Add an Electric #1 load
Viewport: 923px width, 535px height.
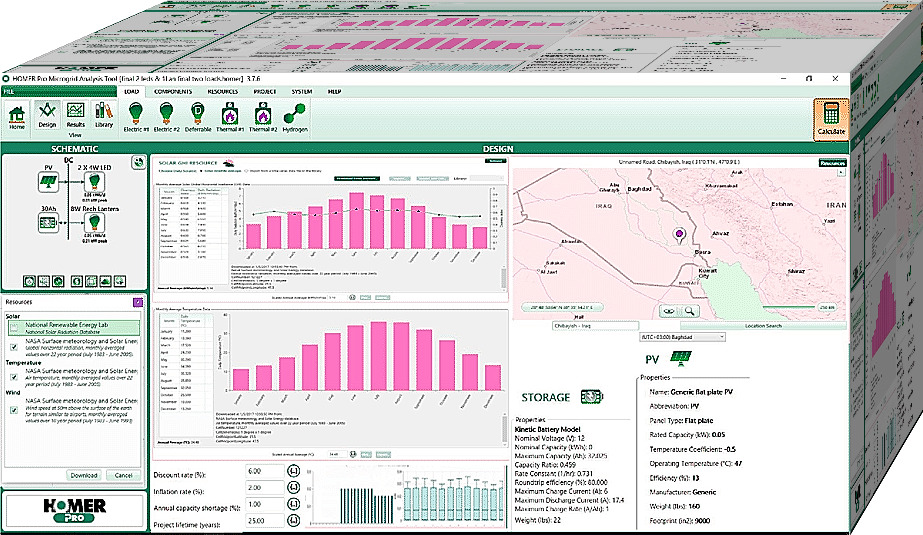click(x=136, y=116)
